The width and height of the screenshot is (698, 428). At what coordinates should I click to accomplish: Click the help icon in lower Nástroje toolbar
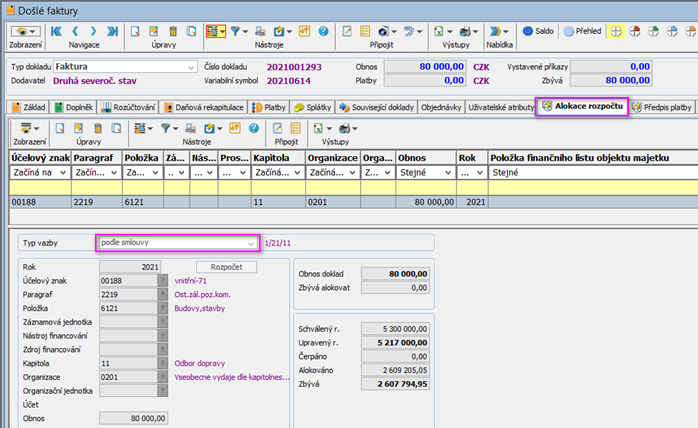[254, 128]
